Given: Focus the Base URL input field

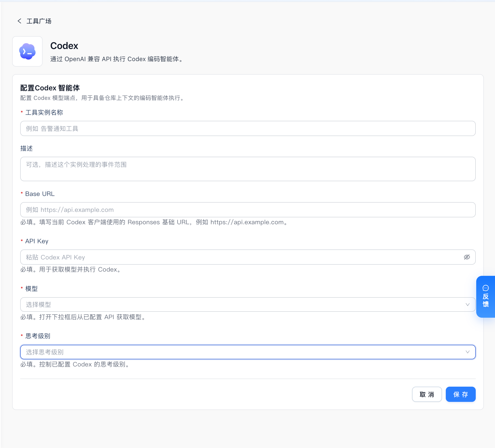Looking at the screenshot, I should (x=248, y=210).
